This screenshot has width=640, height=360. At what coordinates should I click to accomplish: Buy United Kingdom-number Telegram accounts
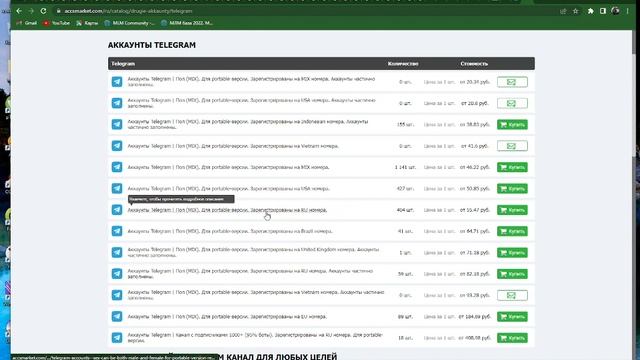[512, 253]
